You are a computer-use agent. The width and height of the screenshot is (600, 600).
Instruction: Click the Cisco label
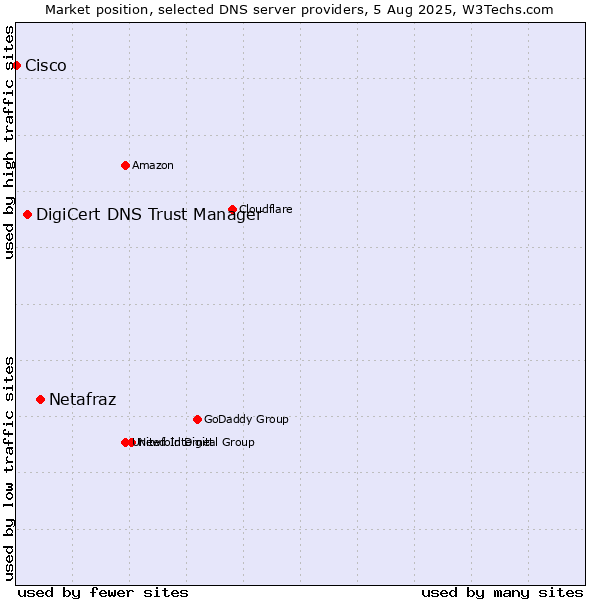coord(46,66)
